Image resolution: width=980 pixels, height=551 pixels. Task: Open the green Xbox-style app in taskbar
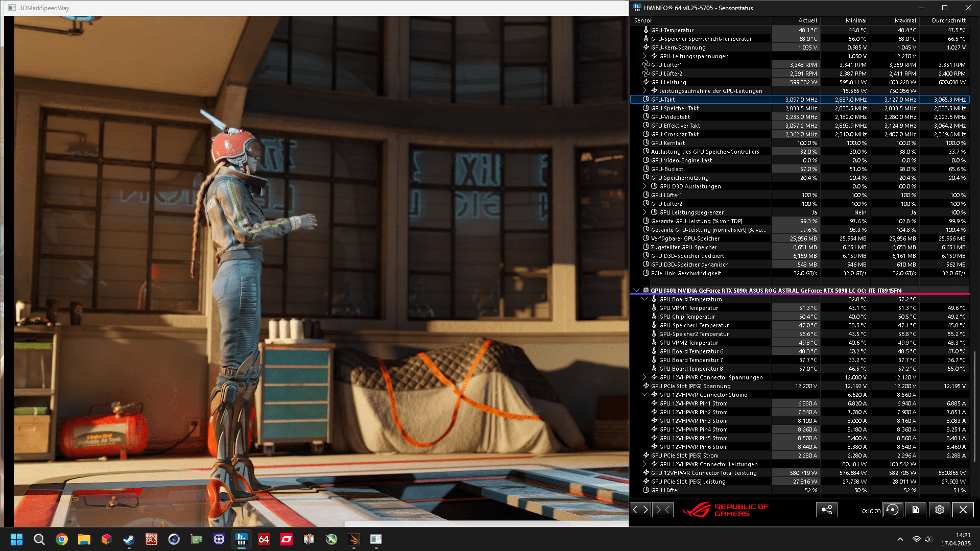click(331, 539)
